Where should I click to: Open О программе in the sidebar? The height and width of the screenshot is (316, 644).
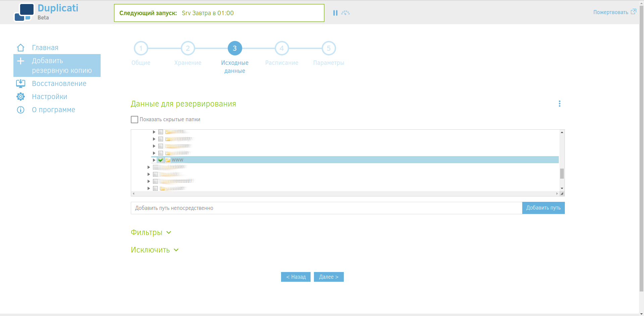(53, 110)
